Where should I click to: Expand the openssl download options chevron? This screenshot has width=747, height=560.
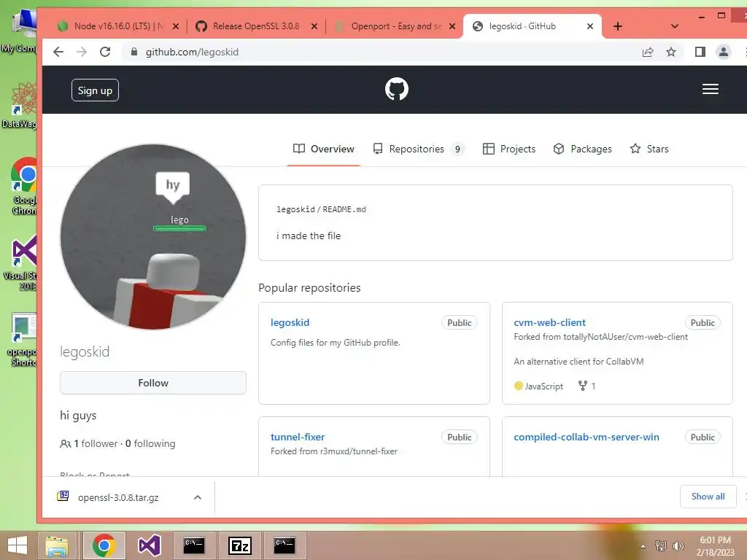pyautogui.click(x=197, y=497)
